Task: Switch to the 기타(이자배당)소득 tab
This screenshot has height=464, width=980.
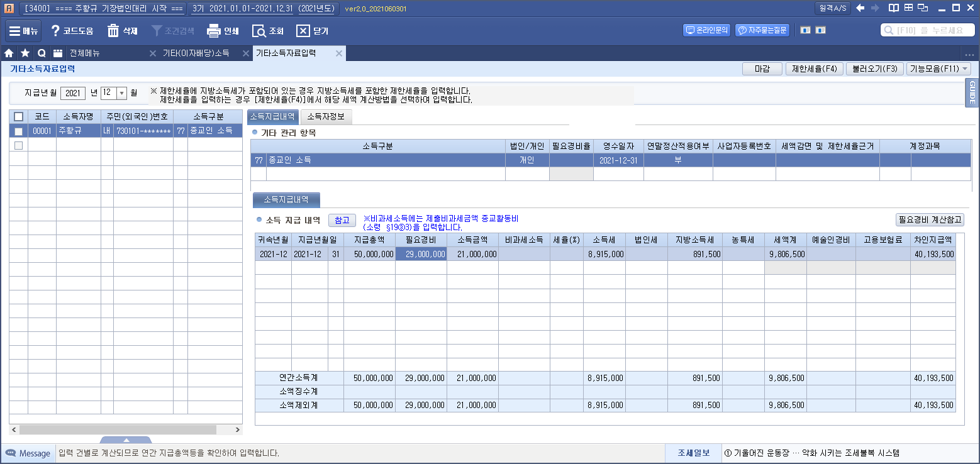Action: [196, 53]
